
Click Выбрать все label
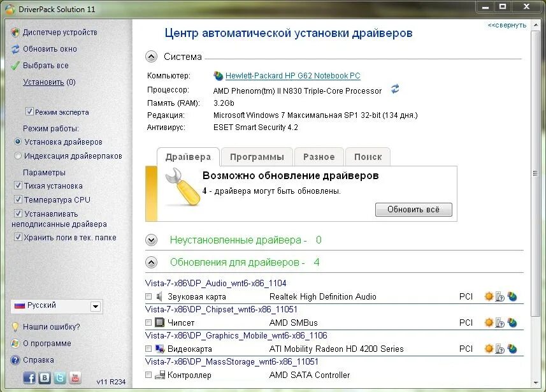coord(46,66)
